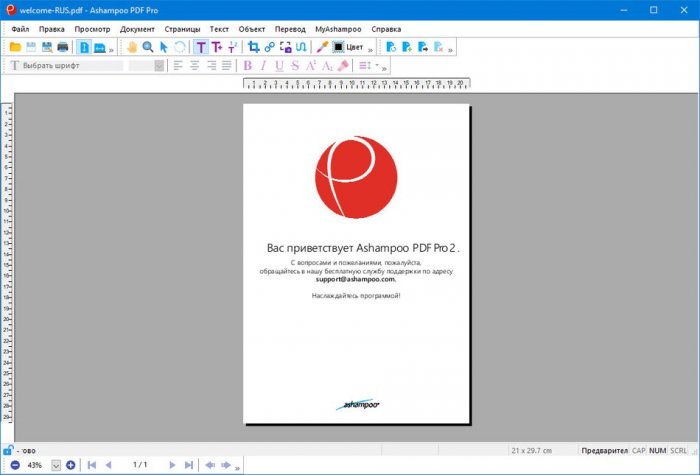Click the black color swatch
Viewport: 700px width, 475px height.
point(338,47)
